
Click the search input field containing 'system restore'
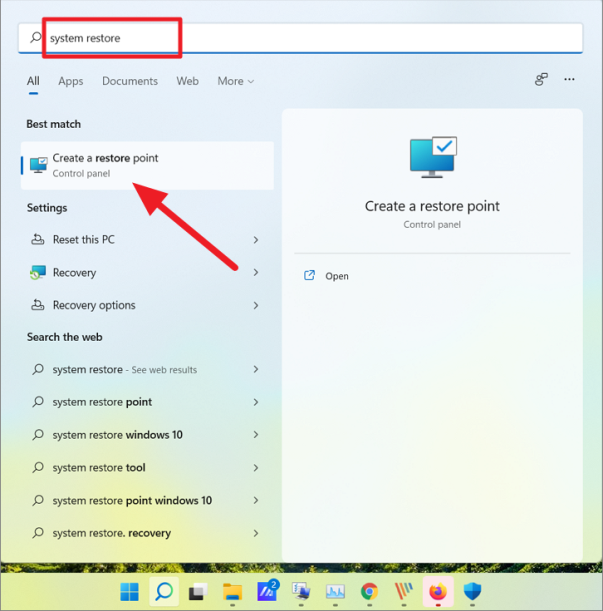[x=300, y=38]
